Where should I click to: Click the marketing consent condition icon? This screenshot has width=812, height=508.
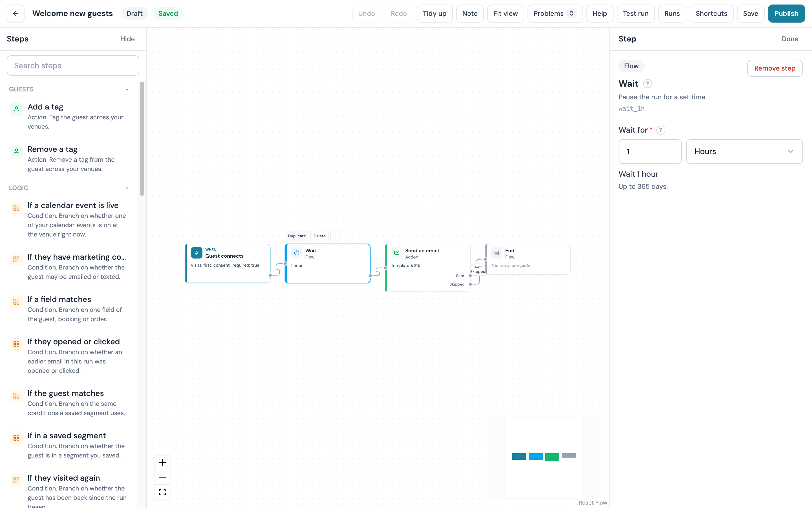(16, 259)
